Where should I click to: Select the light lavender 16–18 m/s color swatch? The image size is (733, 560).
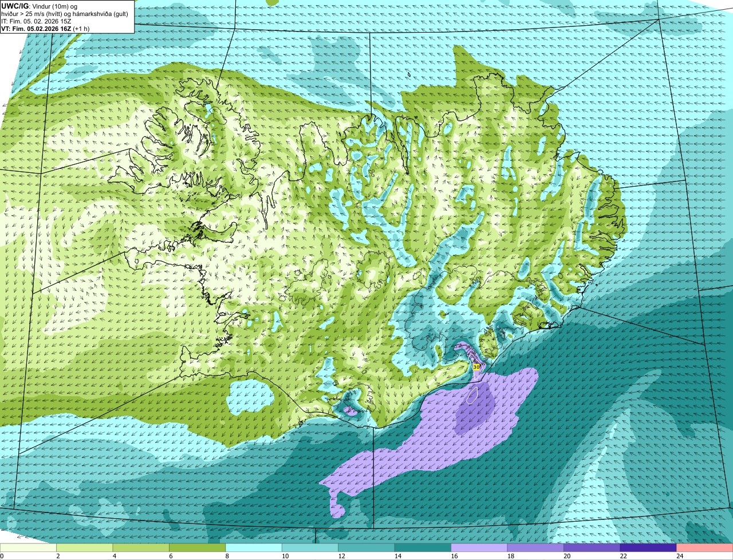tap(479, 548)
